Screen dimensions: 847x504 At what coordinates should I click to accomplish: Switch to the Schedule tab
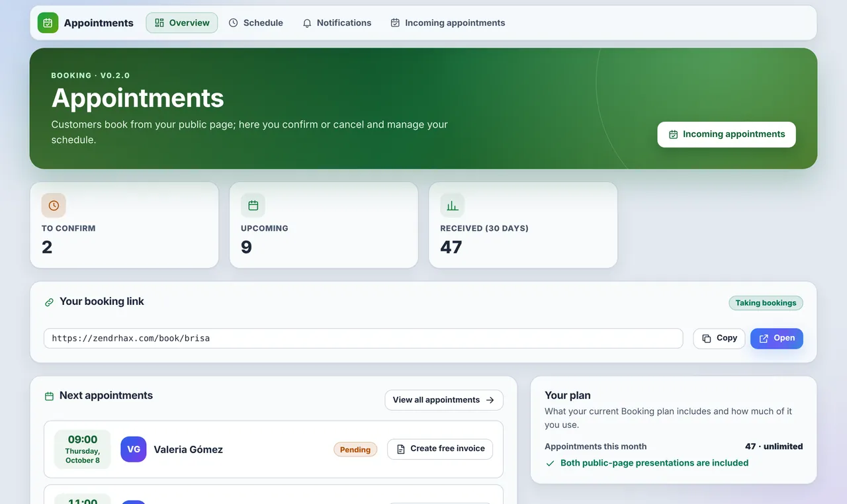(x=256, y=23)
